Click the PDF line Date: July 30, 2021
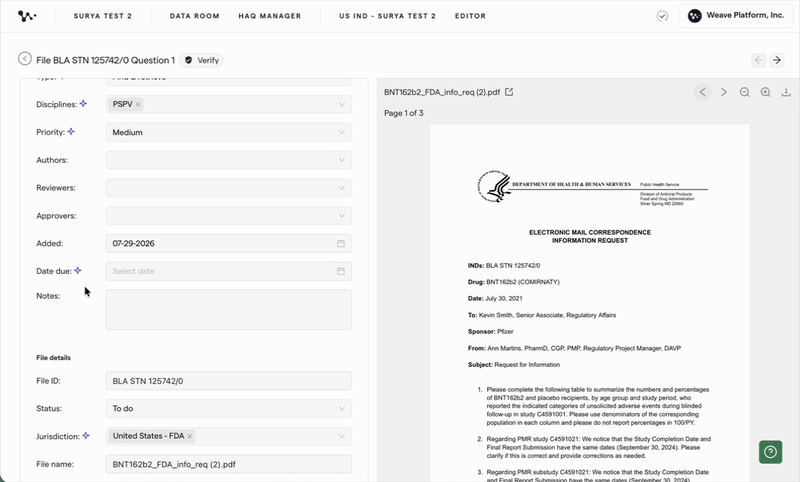 (x=495, y=298)
